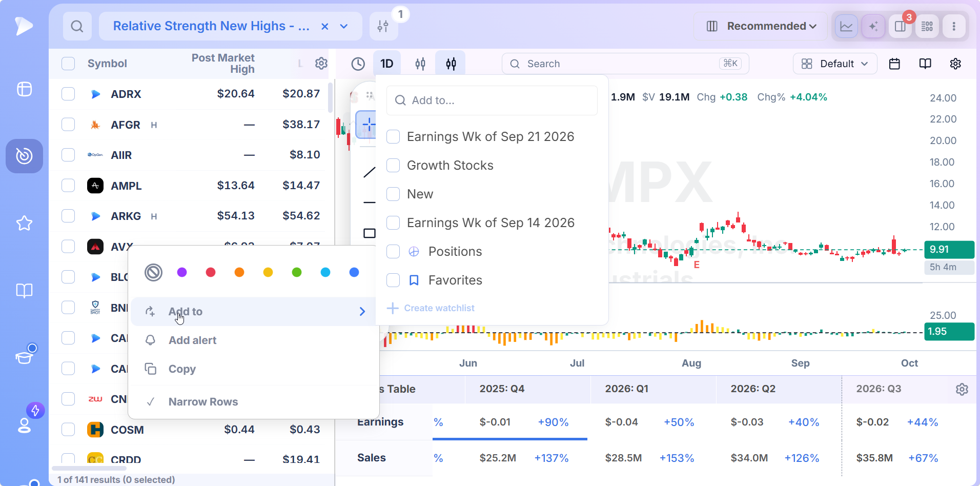Screen dimensions: 980x486
Task: Expand the Add to submenu arrow
Action: 362,312
